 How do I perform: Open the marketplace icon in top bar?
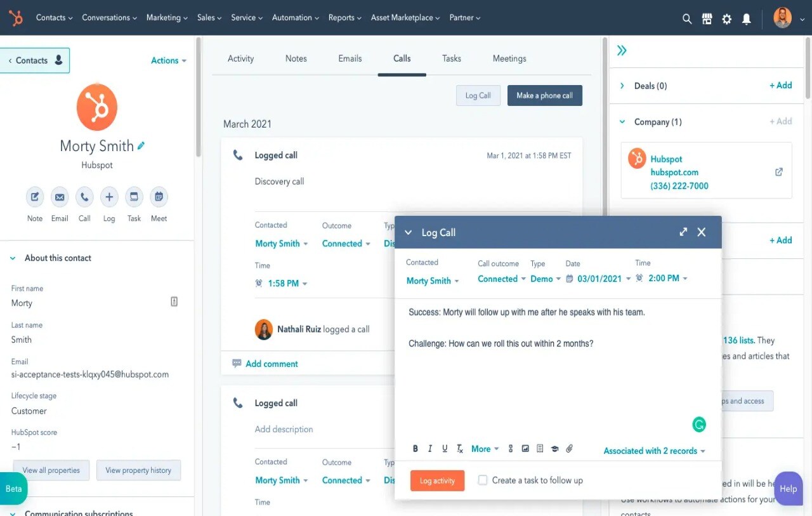tap(707, 19)
